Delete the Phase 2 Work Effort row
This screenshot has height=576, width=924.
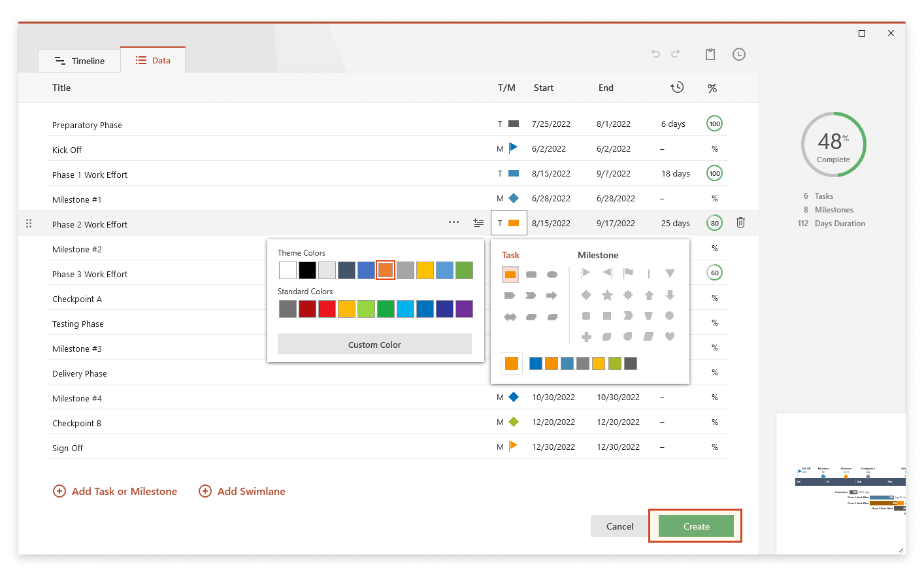[740, 222]
